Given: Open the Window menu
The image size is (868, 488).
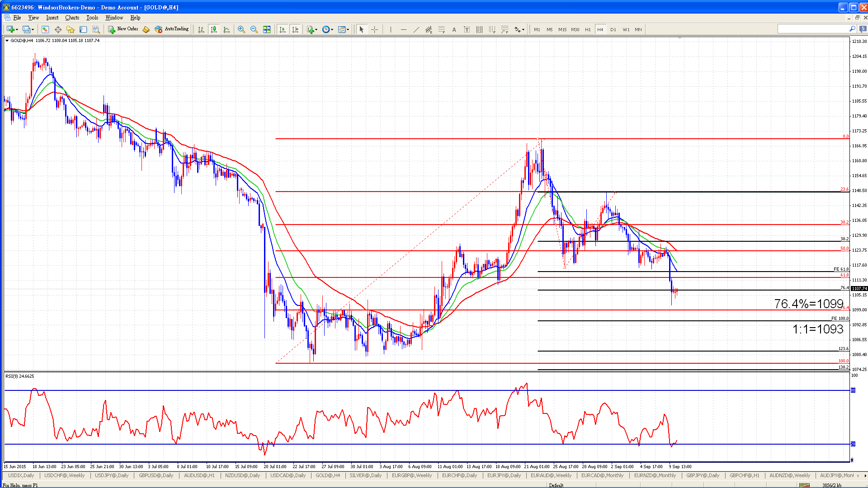Looking at the screenshot, I should click(114, 18).
